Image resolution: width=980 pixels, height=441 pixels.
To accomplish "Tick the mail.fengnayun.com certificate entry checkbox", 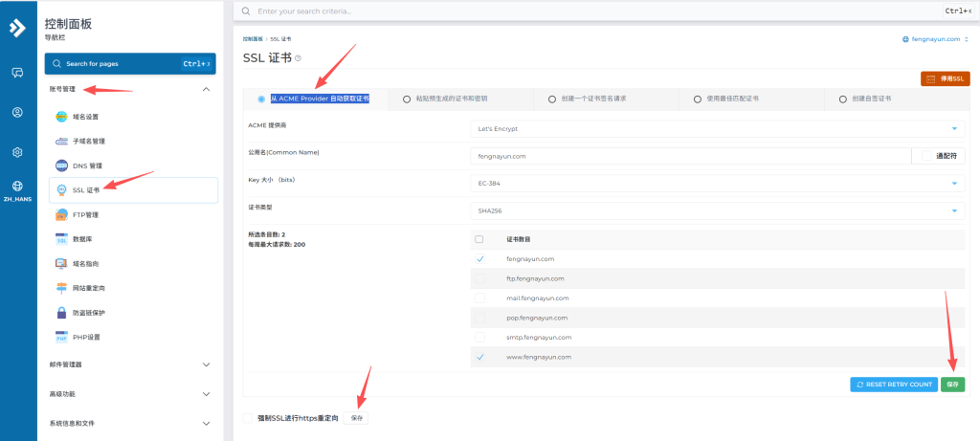I will [479, 298].
